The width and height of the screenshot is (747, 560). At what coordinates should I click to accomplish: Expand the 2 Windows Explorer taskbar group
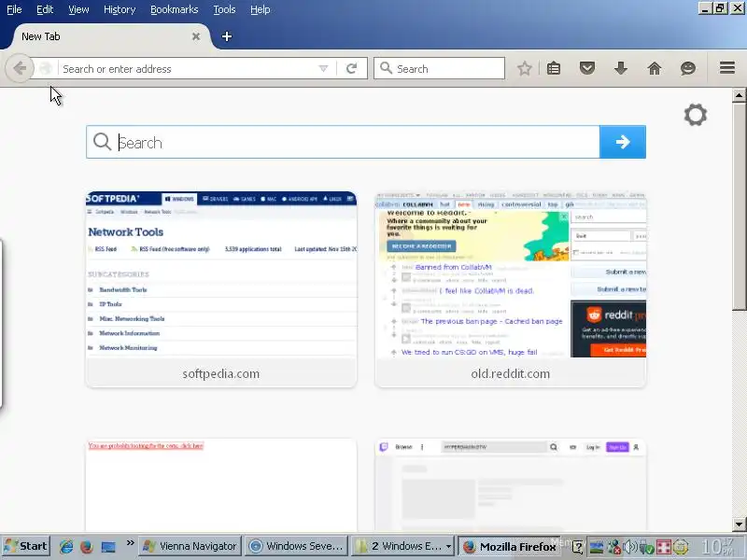point(402,546)
